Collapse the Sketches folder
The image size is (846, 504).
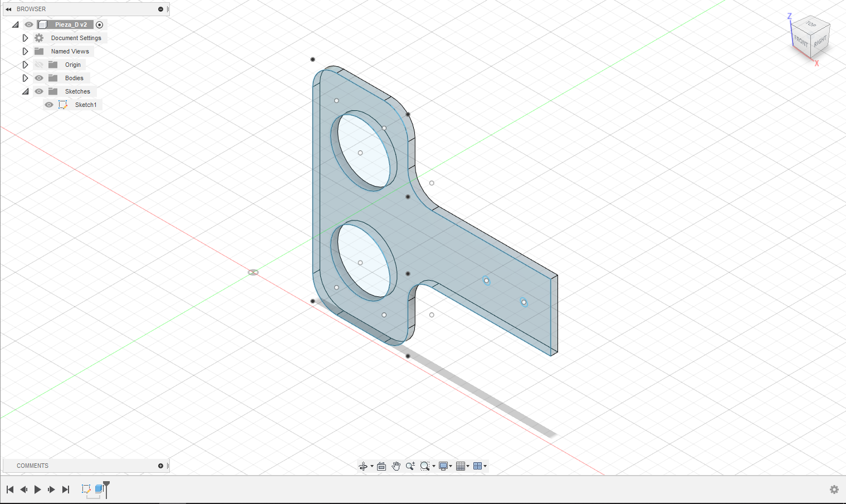coord(26,91)
